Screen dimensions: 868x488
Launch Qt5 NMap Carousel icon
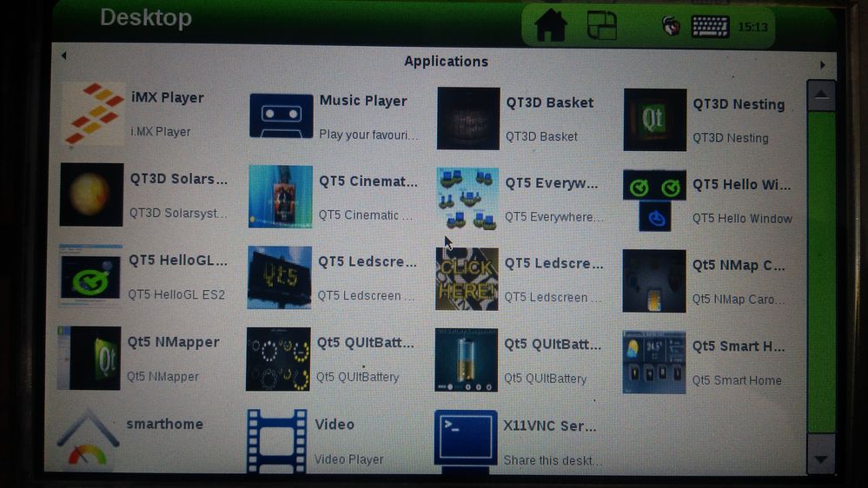(x=654, y=281)
